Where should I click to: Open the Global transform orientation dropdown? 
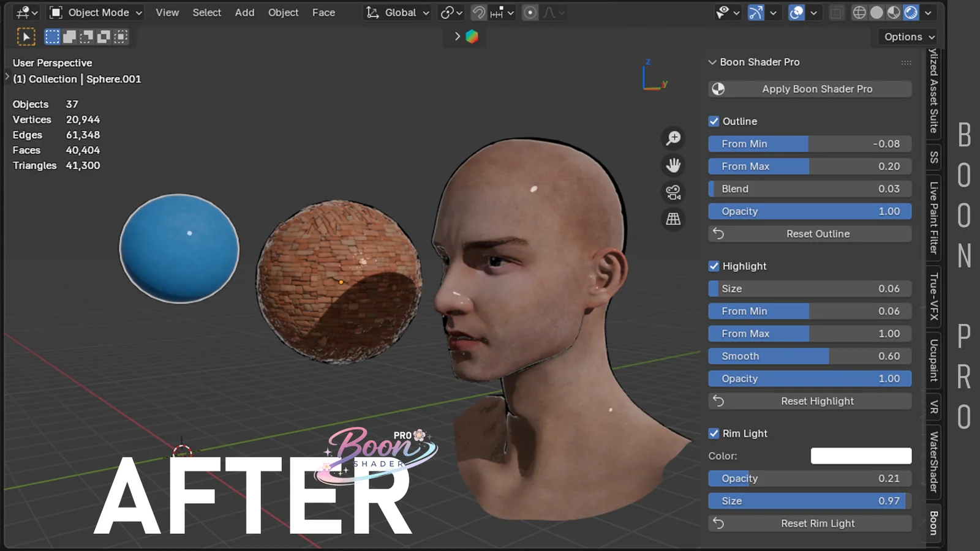click(397, 12)
